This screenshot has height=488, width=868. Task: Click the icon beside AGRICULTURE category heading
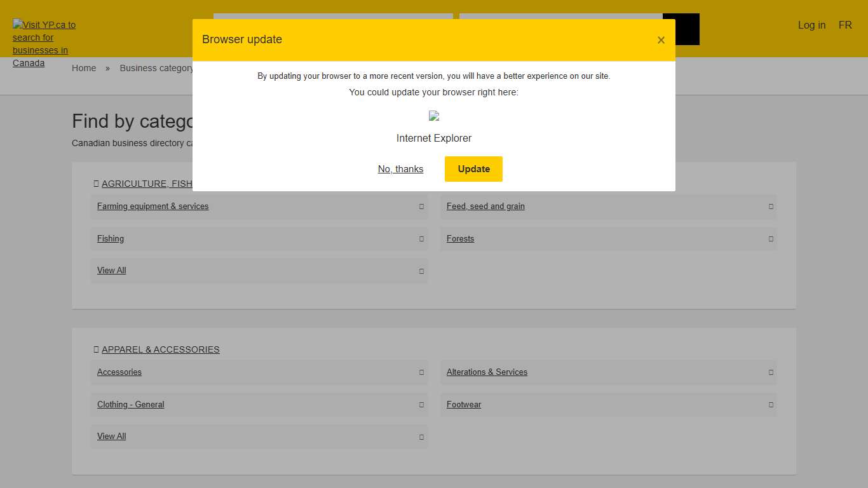[x=96, y=184]
